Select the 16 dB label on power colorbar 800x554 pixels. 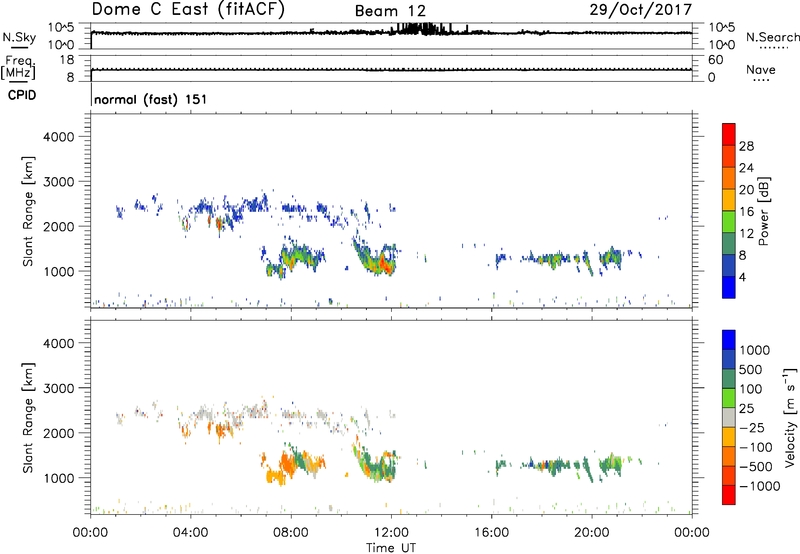click(x=746, y=212)
